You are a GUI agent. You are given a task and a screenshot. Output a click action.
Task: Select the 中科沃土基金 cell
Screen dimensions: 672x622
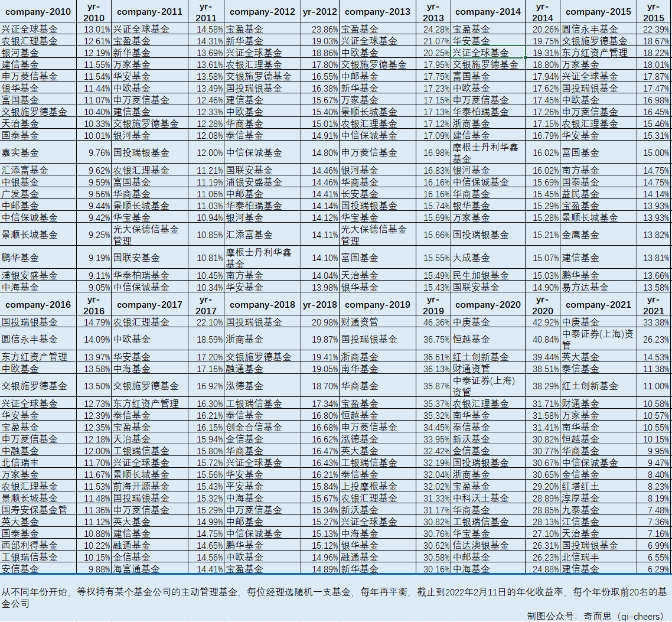tap(488, 498)
